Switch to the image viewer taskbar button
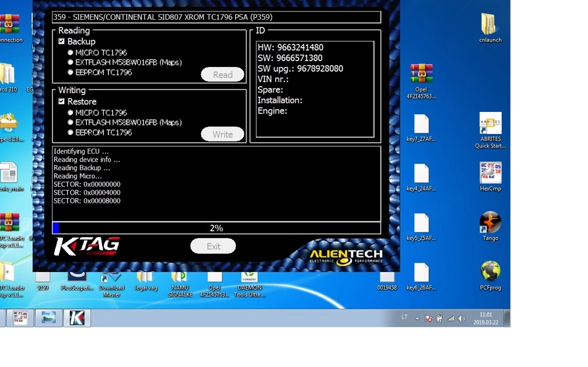 click(x=48, y=318)
